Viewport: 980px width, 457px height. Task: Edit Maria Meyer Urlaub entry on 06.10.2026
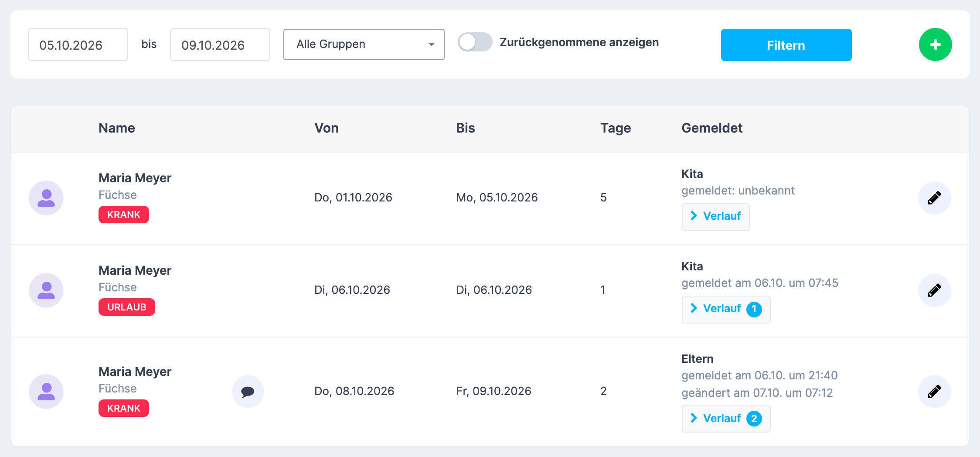click(x=934, y=290)
